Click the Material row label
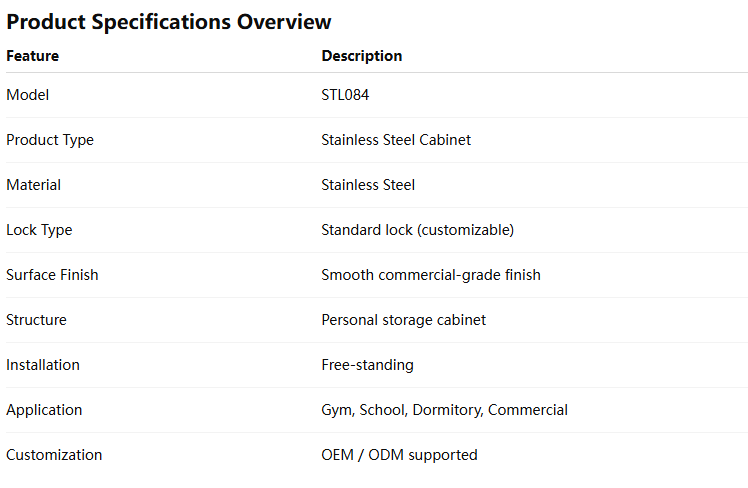This screenshot has height=488, width=748. 33,185
